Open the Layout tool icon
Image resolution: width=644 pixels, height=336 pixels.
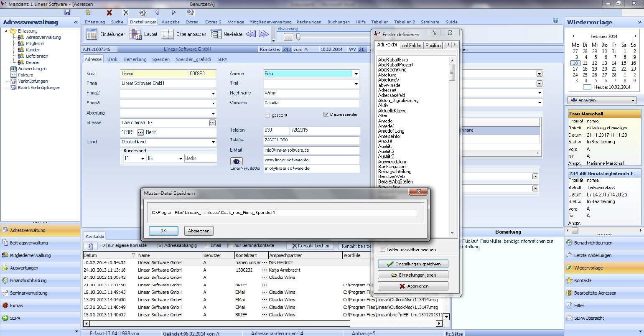coord(135,34)
